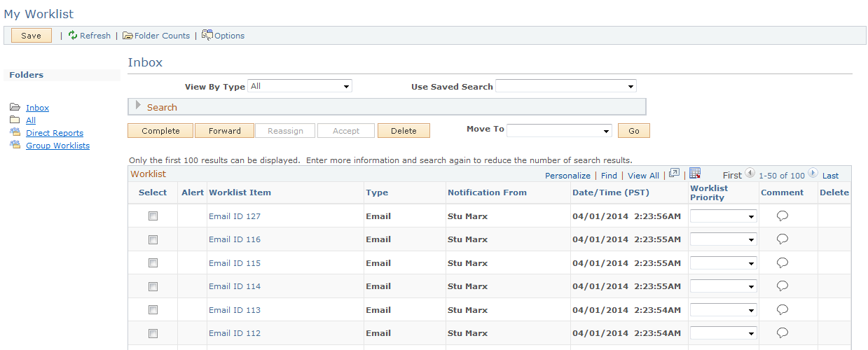The image size is (868, 350).
Task: Open grid in new window icon
Action: tap(674, 174)
